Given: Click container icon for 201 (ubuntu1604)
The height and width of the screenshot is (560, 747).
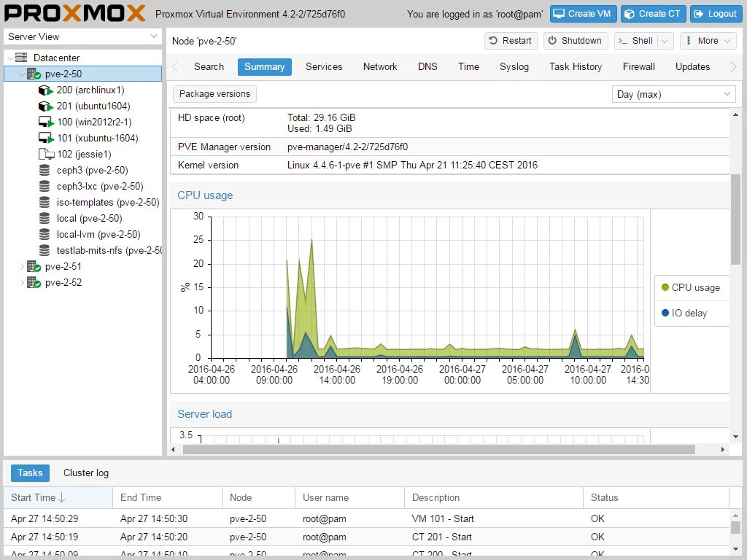Looking at the screenshot, I should click(x=45, y=106).
